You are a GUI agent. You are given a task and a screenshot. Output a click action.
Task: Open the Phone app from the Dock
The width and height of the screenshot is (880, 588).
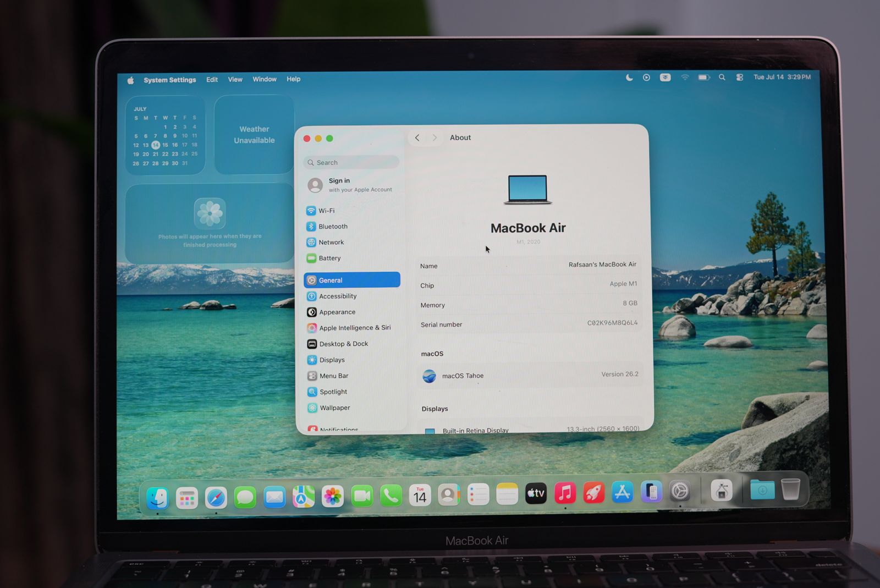391,496
